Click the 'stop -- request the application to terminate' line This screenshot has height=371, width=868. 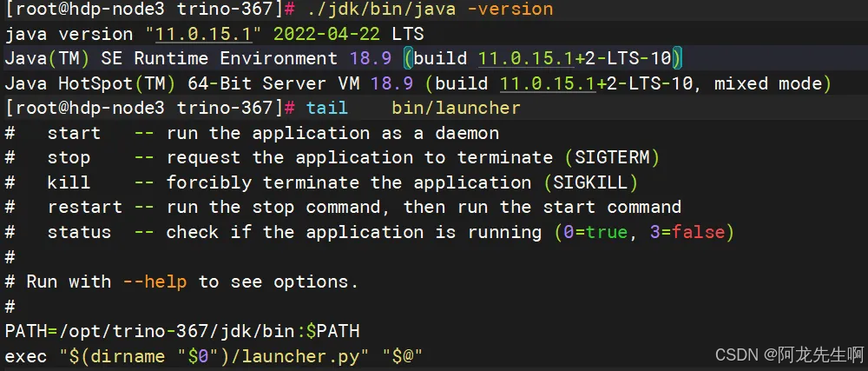click(332, 158)
